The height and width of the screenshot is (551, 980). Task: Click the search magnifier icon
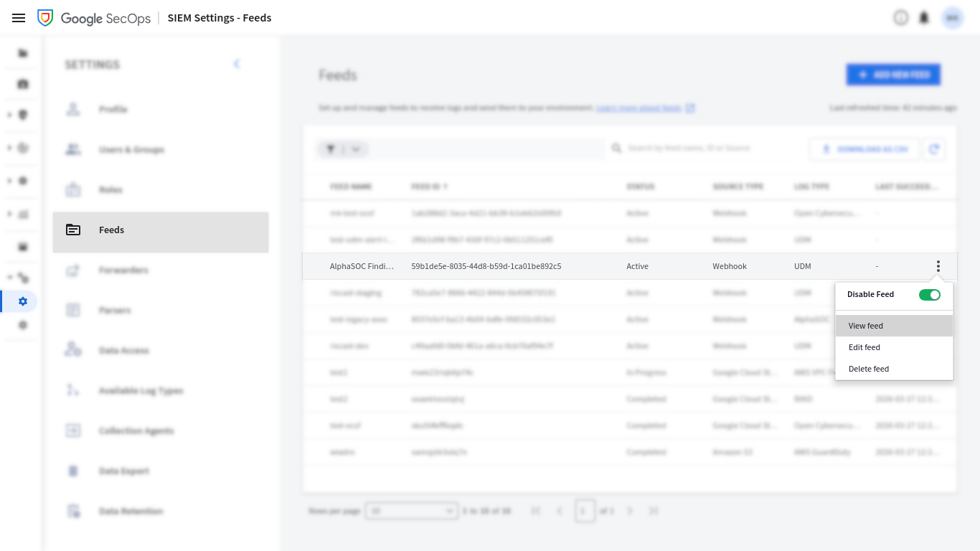click(x=616, y=148)
